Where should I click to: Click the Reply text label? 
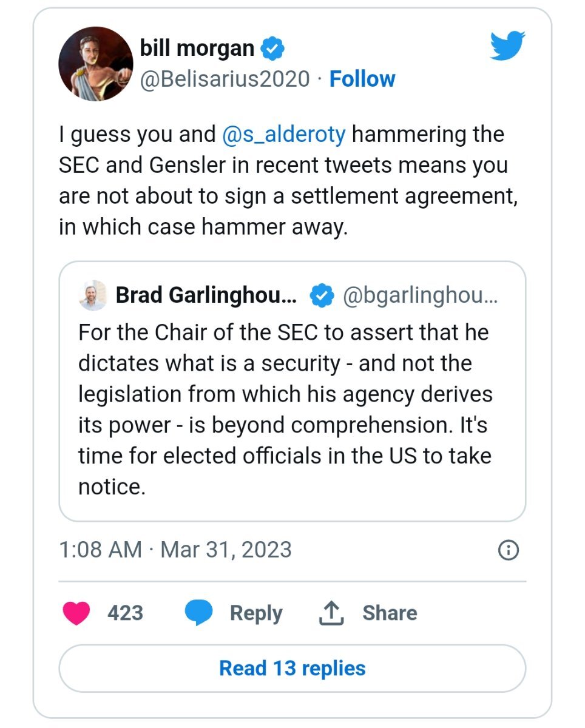pyautogui.click(x=256, y=613)
